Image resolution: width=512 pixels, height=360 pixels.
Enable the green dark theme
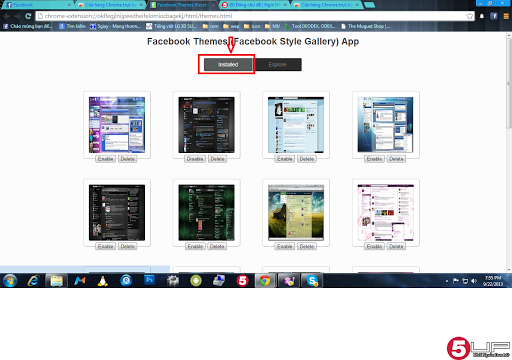coord(195,247)
